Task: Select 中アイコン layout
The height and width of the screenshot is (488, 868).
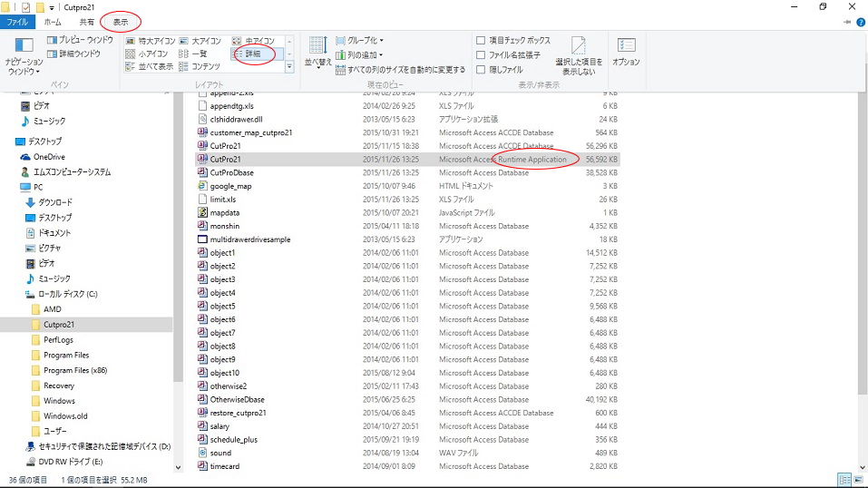Action: tap(253, 41)
